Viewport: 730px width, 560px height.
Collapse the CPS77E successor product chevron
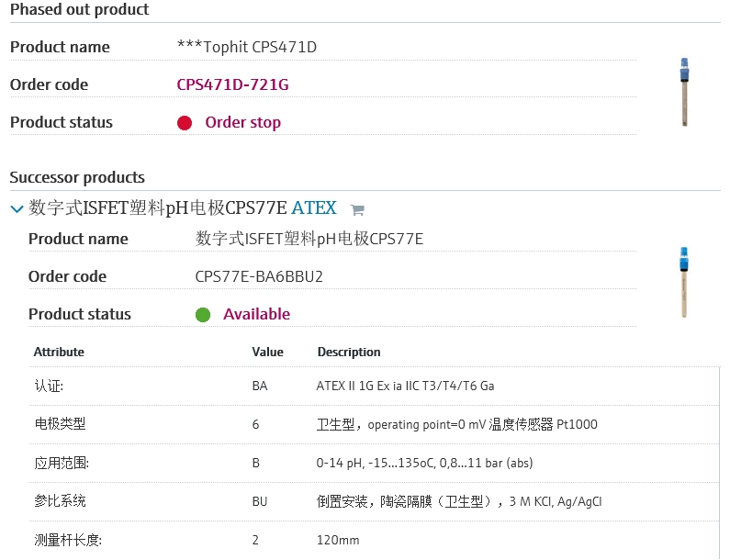tap(17, 209)
